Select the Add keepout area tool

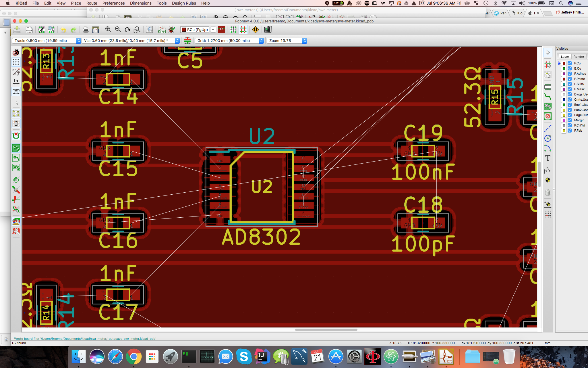coord(548,116)
